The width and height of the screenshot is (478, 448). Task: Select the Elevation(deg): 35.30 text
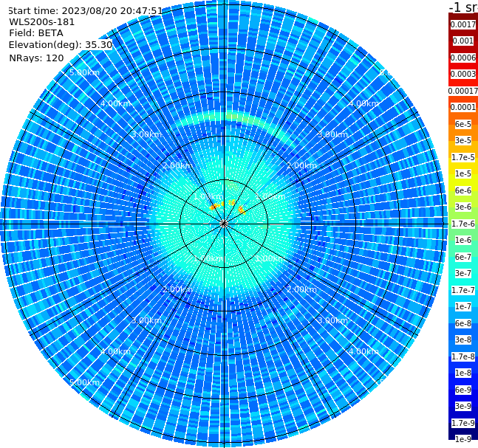tap(61, 45)
